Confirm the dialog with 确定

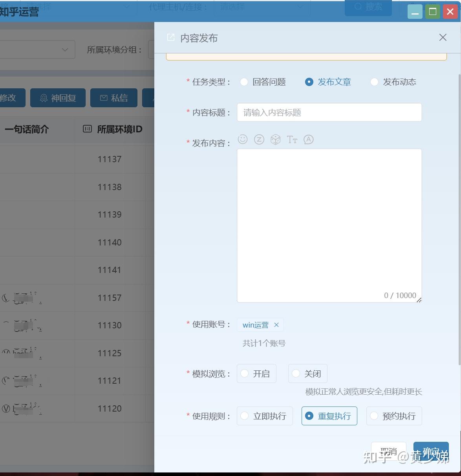coord(431,452)
